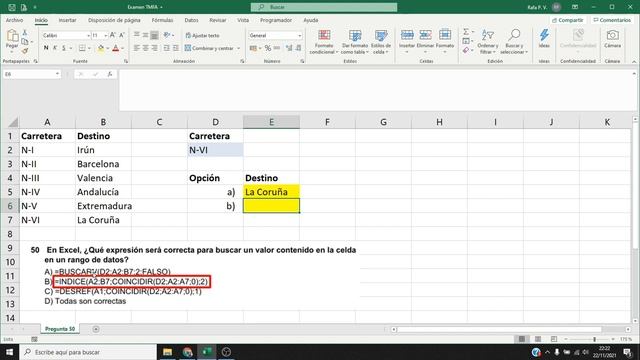
Task: Increase font size with larger A icon
Action: (113, 36)
